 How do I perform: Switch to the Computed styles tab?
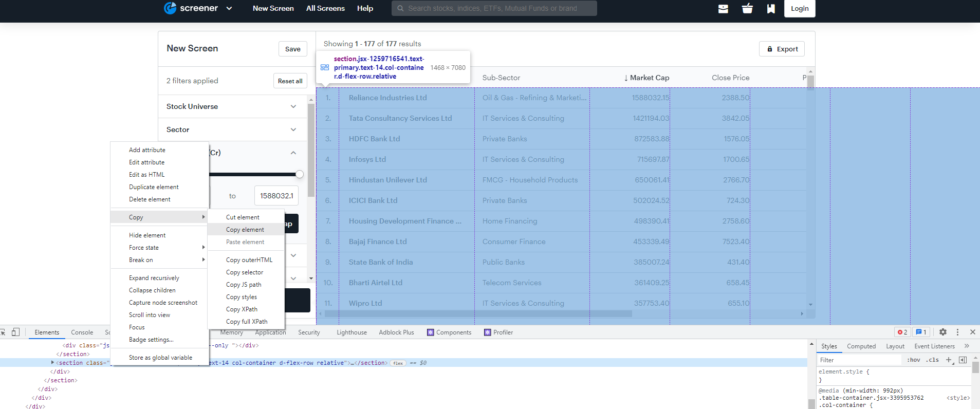pyautogui.click(x=861, y=346)
